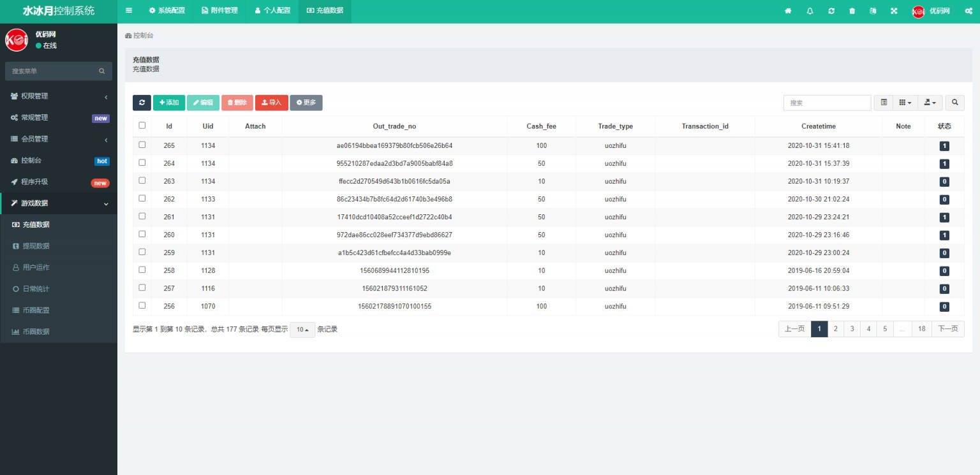Click the sidebar user avatar logo

click(x=16, y=40)
